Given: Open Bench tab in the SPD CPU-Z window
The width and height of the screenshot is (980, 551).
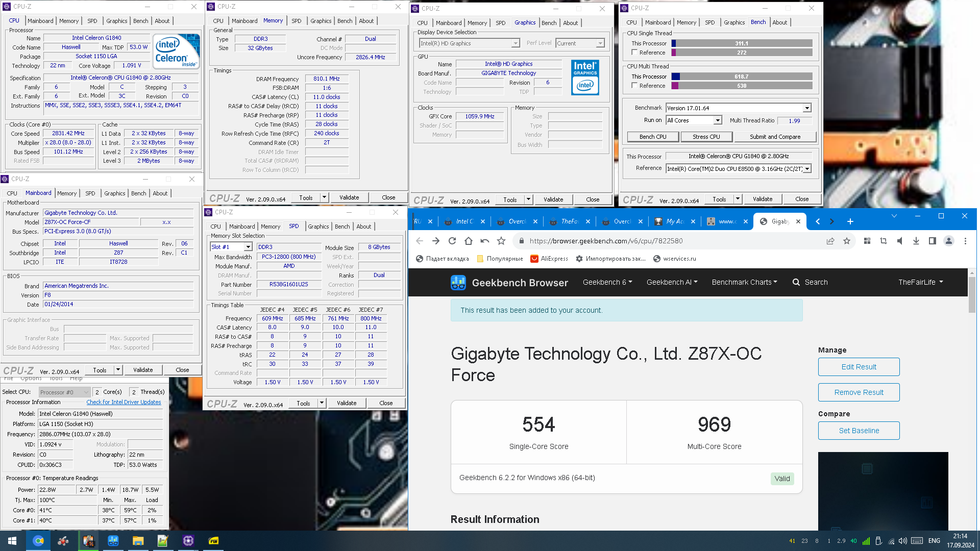Looking at the screenshot, I should tap(342, 227).
